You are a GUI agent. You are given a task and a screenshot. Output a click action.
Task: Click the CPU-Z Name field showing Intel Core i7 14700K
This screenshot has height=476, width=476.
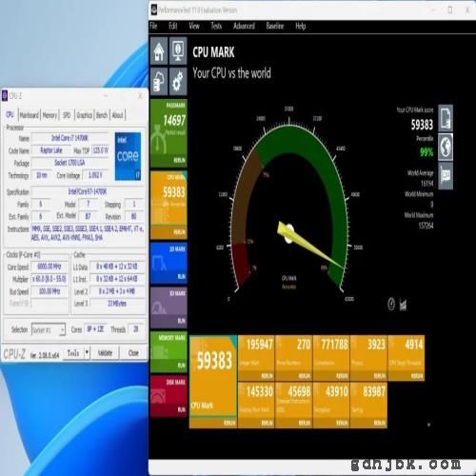pyautogui.click(x=69, y=138)
